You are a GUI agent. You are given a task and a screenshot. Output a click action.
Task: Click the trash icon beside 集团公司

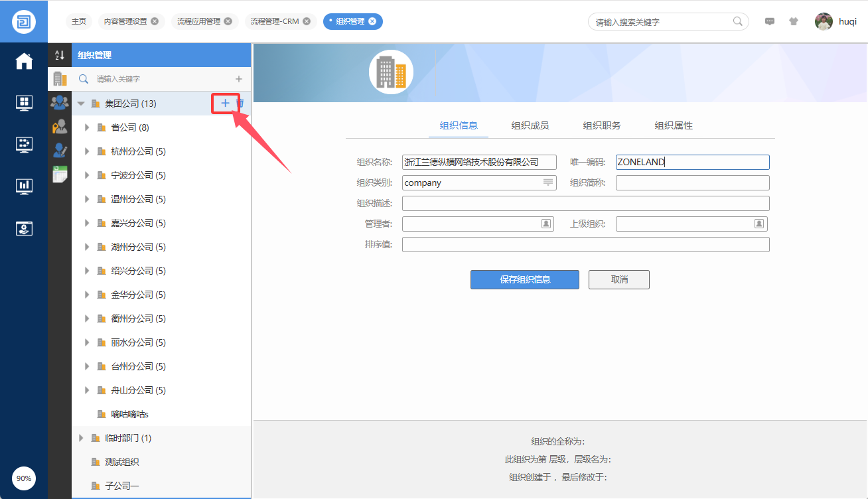click(x=241, y=103)
